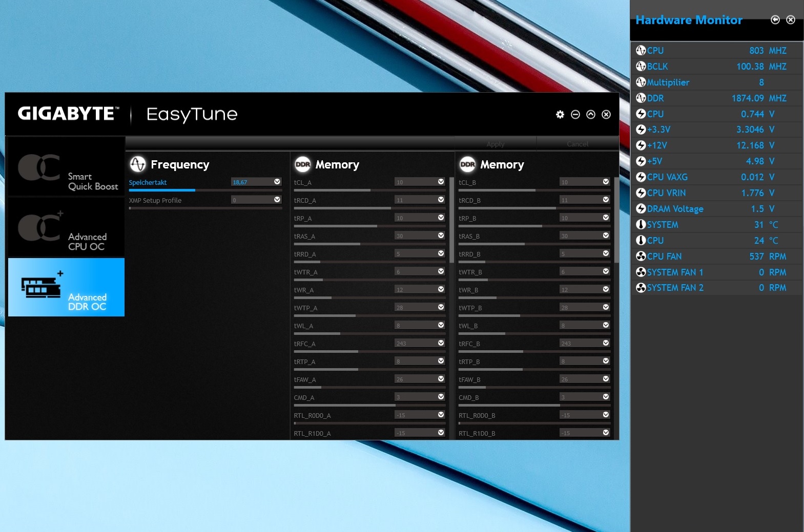Click the +12V voltage icon
Screen dimensions: 804x532
pos(641,145)
